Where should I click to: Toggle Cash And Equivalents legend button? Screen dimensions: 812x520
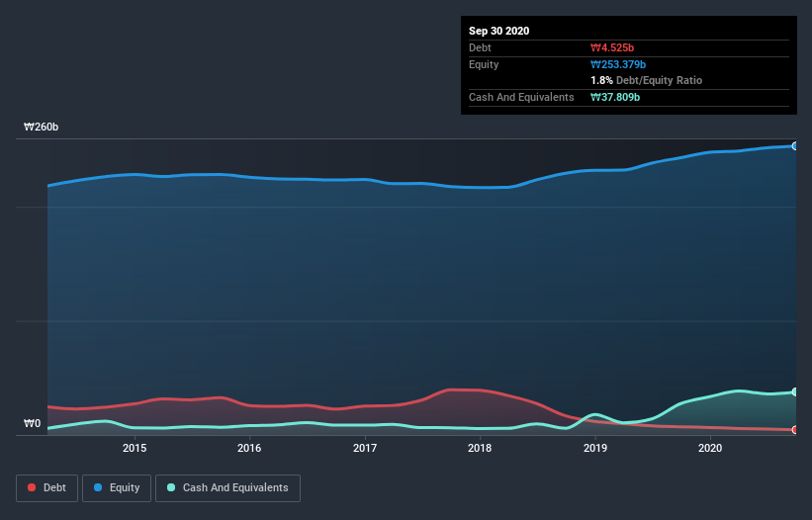click(x=227, y=488)
